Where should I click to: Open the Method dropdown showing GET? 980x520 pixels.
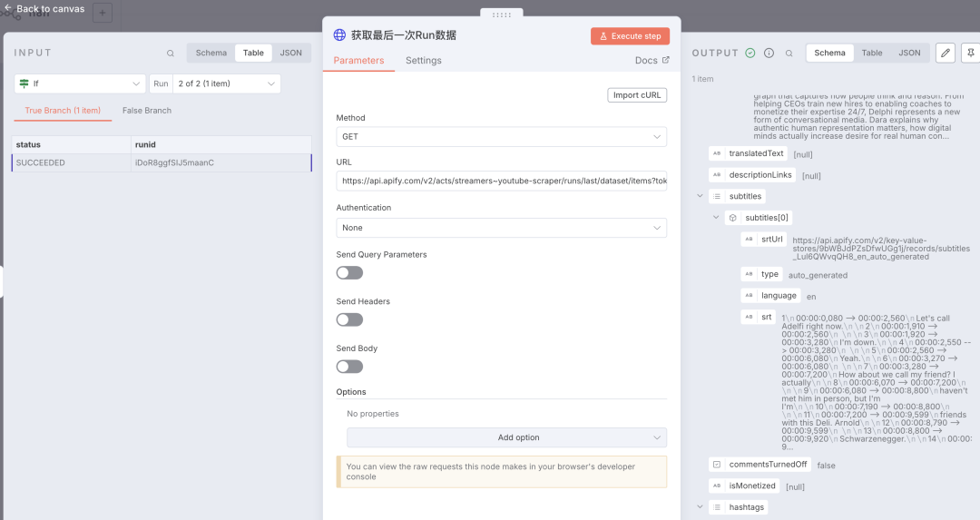click(x=501, y=137)
